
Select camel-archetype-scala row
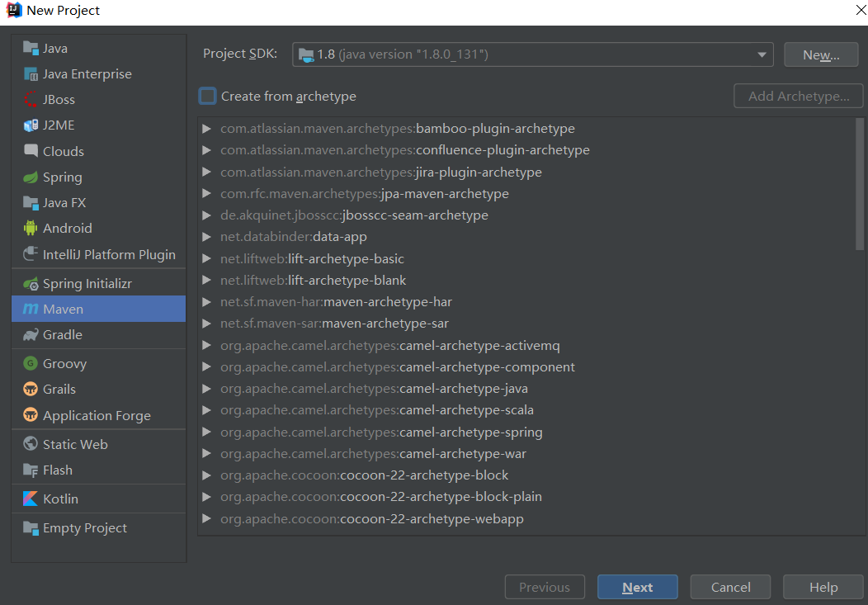526,410
